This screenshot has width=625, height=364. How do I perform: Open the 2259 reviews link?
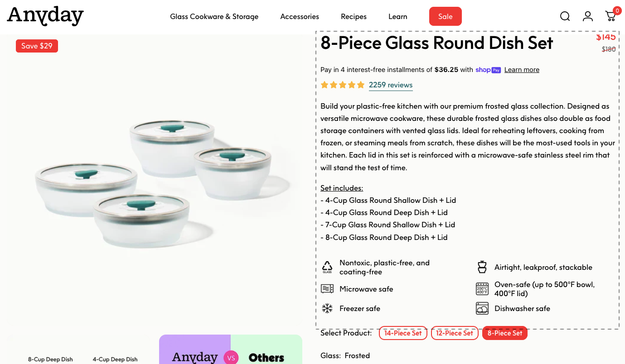pyautogui.click(x=391, y=85)
